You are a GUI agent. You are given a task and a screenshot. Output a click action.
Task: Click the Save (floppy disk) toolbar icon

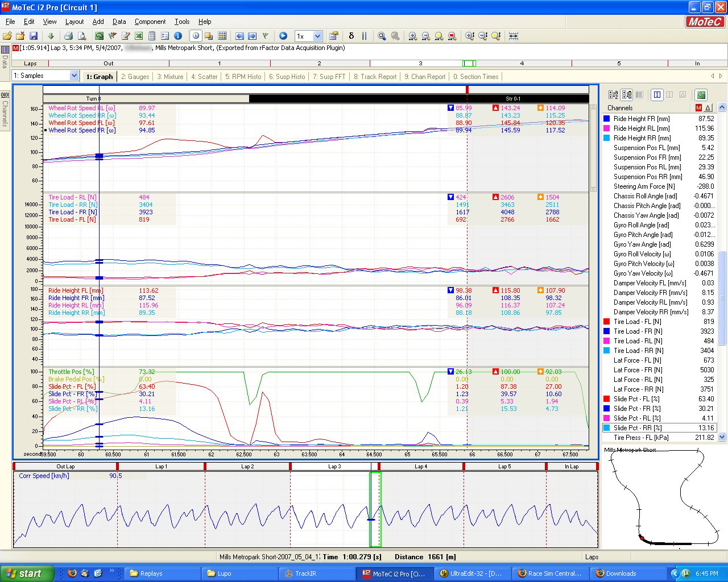point(34,36)
